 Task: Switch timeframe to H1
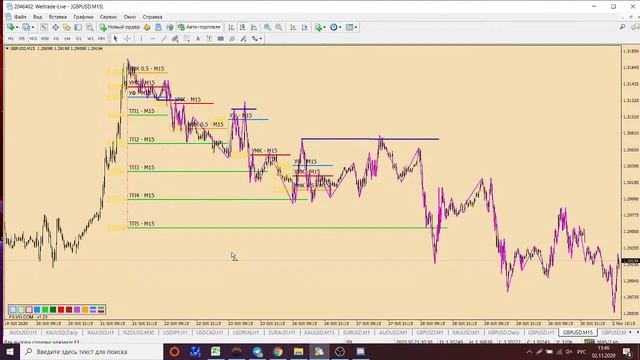click(56, 39)
